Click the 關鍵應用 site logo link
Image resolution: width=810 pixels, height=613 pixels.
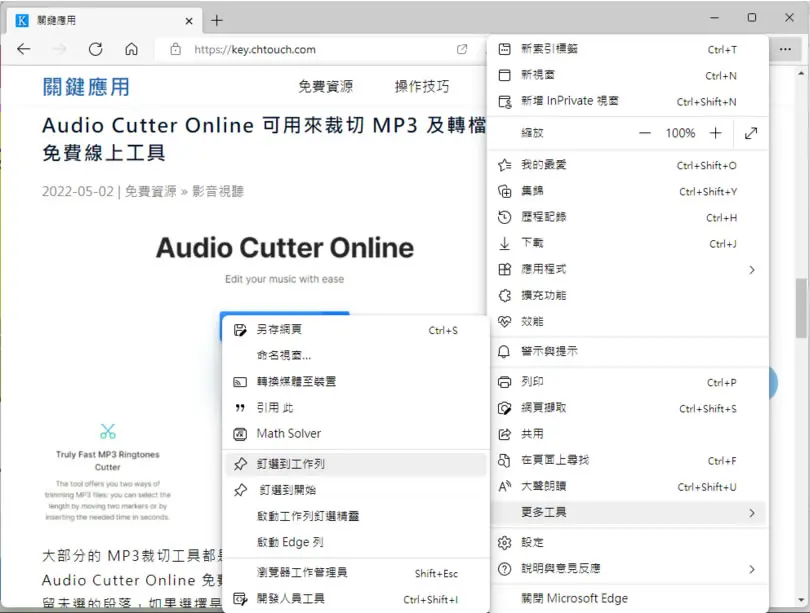pyautogui.click(x=86, y=87)
